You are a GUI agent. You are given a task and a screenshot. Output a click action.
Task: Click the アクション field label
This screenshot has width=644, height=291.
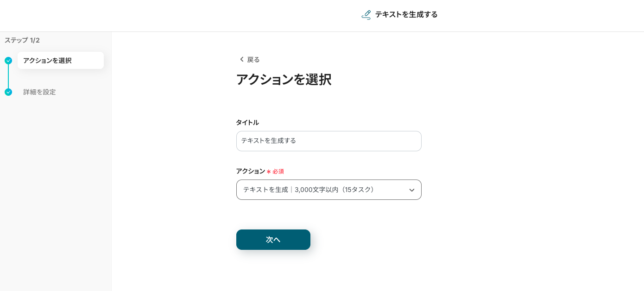click(251, 171)
